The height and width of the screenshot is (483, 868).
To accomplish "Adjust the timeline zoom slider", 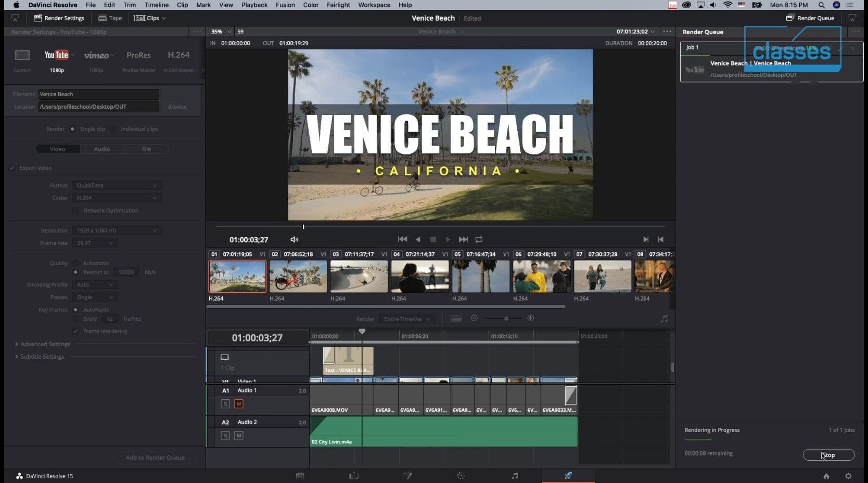I will click(x=506, y=318).
